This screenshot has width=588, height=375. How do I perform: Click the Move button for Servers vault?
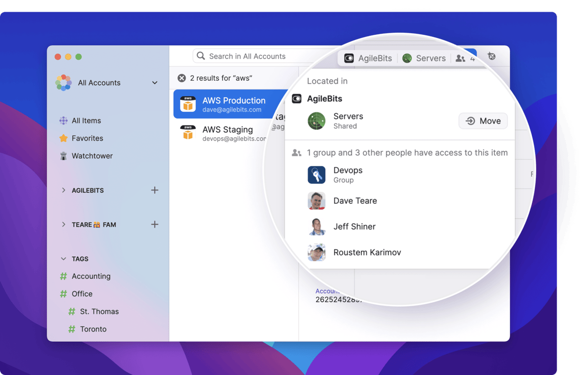(483, 121)
